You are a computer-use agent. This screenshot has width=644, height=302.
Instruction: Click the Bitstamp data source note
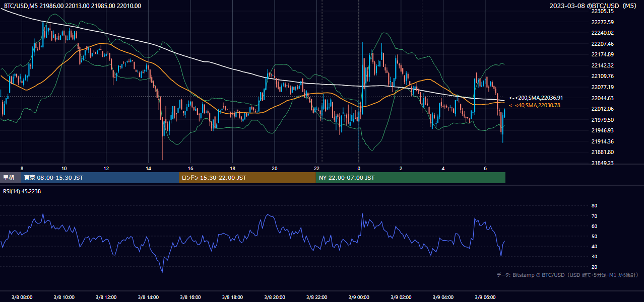567,275
